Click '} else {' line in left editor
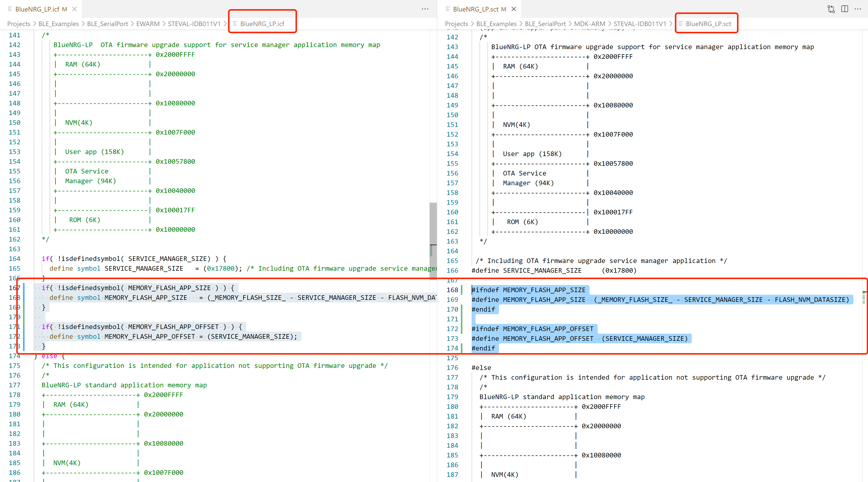Image resolution: width=868 pixels, height=482 pixels. [50, 356]
